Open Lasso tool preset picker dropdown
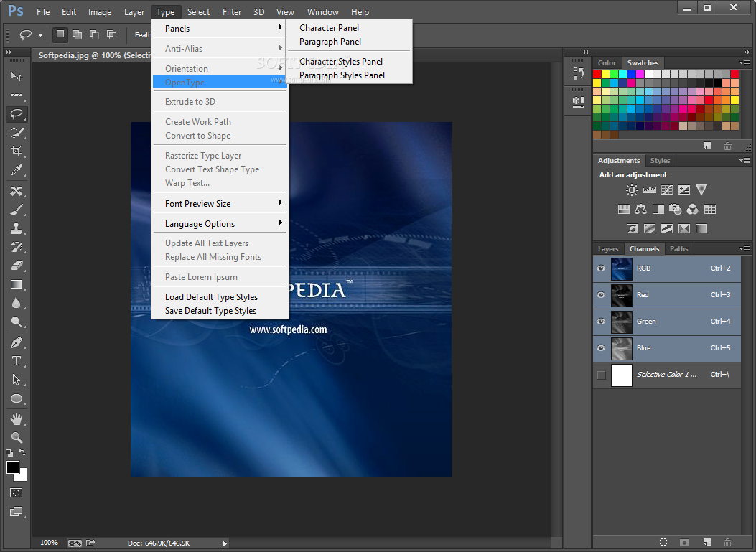Image resolution: width=756 pixels, height=552 pixels. (x=40, y=35)
